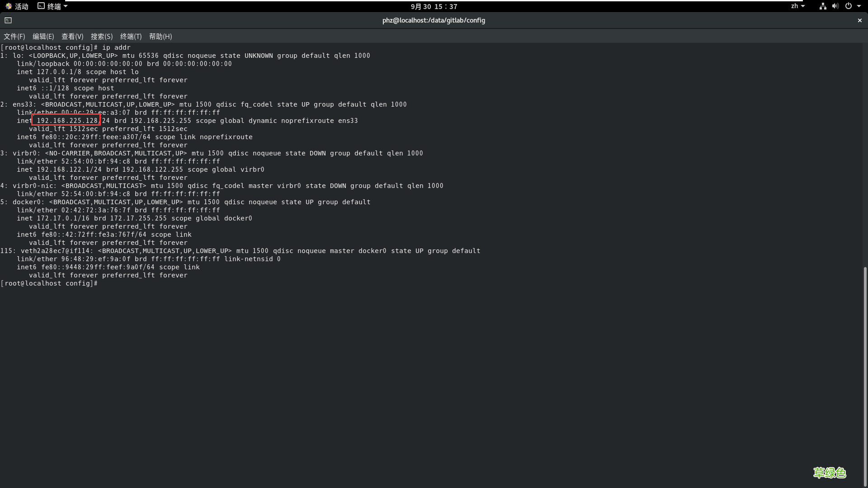
Task: Click the power icon in top bar
Action: point(849,6)
